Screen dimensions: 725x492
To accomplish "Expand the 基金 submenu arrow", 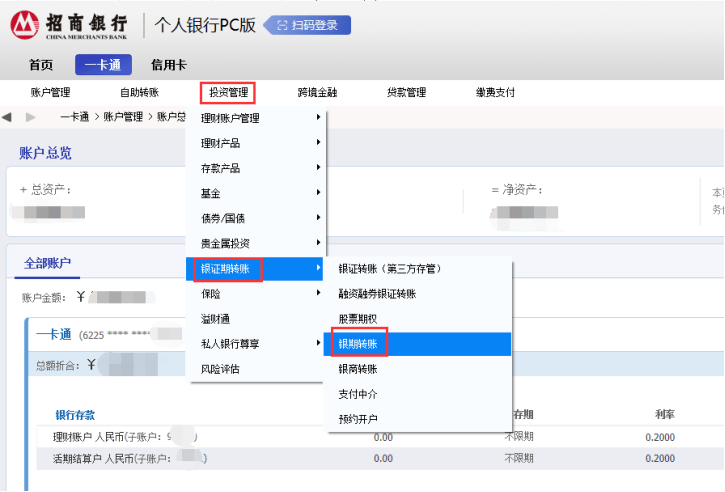I will (318, 192).
